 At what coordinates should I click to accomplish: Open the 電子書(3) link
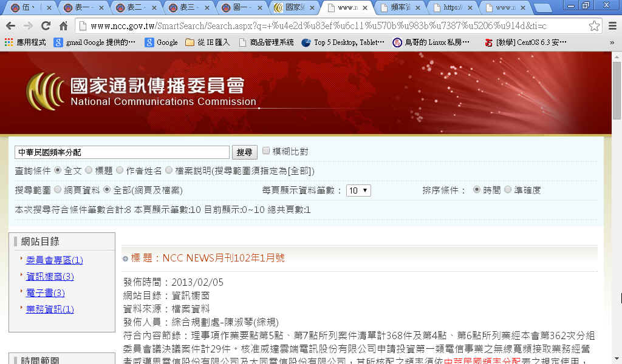tap(45, 292)
